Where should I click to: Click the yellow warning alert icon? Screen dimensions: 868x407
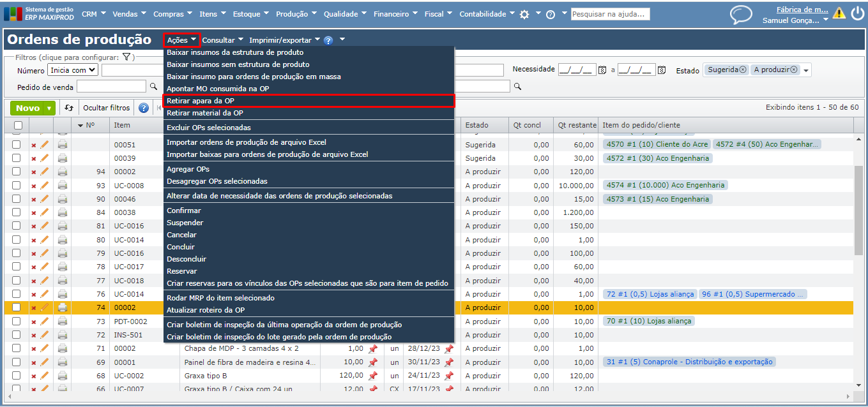(x=839, y=13)
